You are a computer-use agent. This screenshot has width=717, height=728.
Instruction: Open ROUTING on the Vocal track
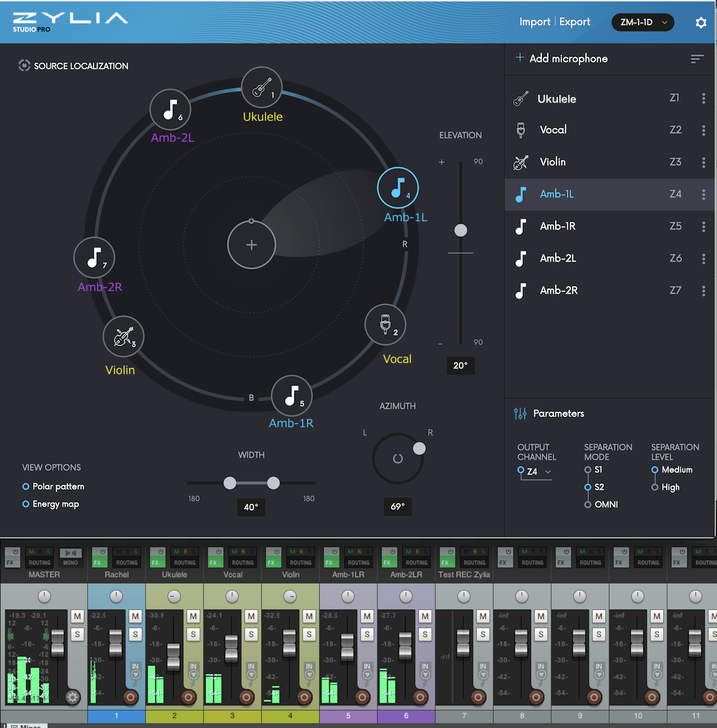(x=242, y=563)
